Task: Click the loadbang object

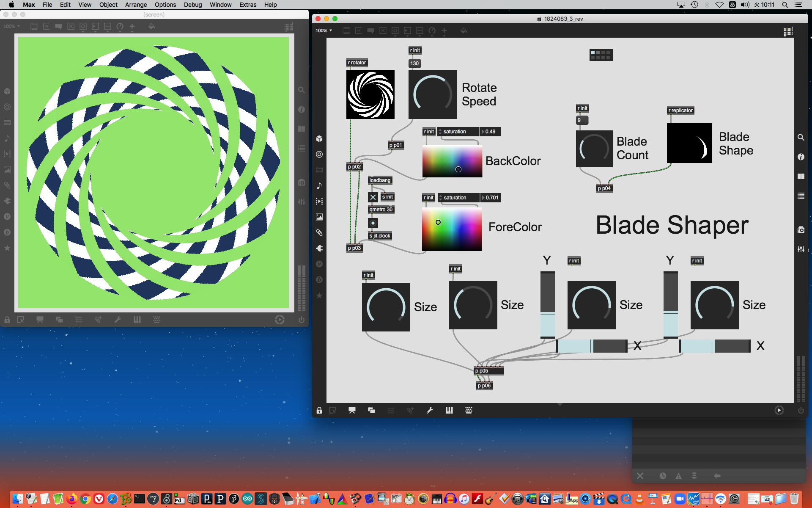Action: point(380,180)
